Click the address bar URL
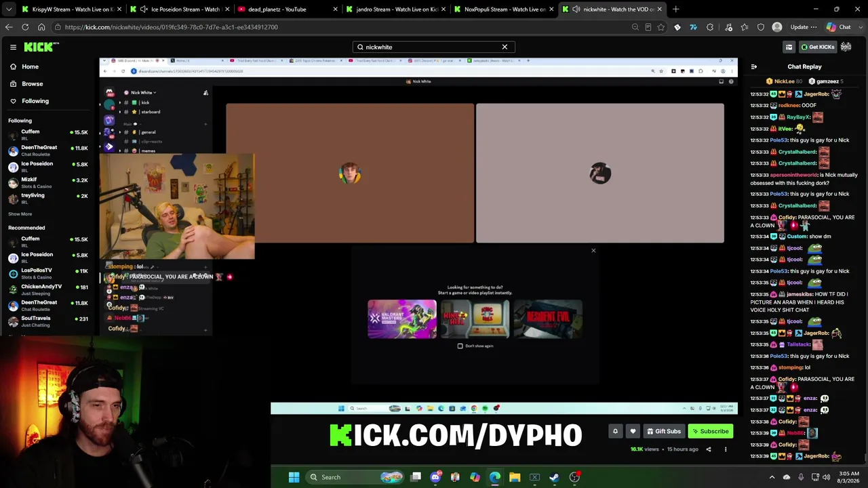 [172, 27]
